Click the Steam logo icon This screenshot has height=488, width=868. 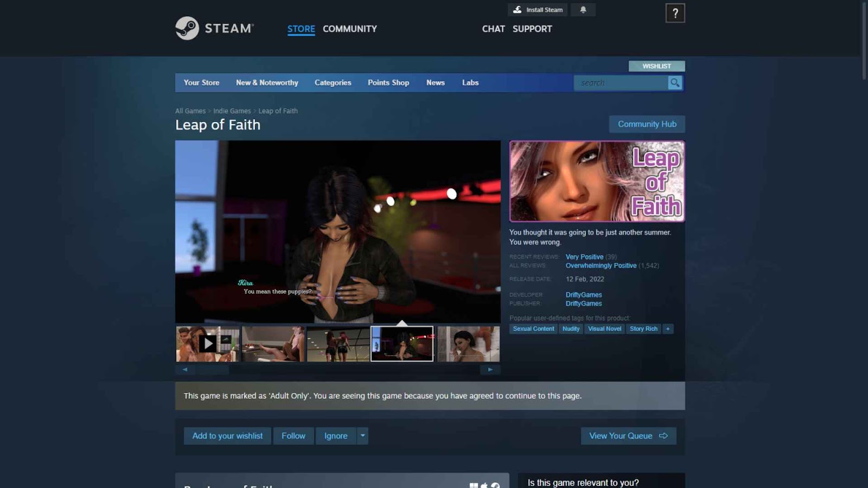[187, 28]
